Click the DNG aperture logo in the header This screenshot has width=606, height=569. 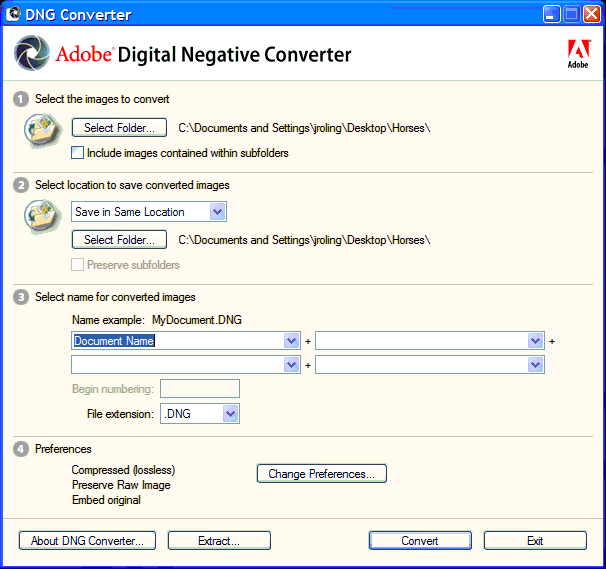(x=32, y=54)
